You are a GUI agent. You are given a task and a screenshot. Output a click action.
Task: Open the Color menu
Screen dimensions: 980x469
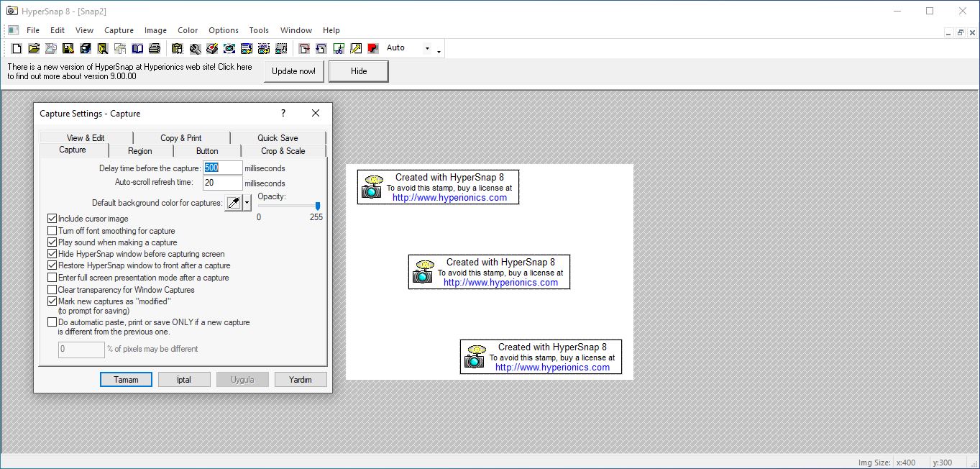(188, 30)
